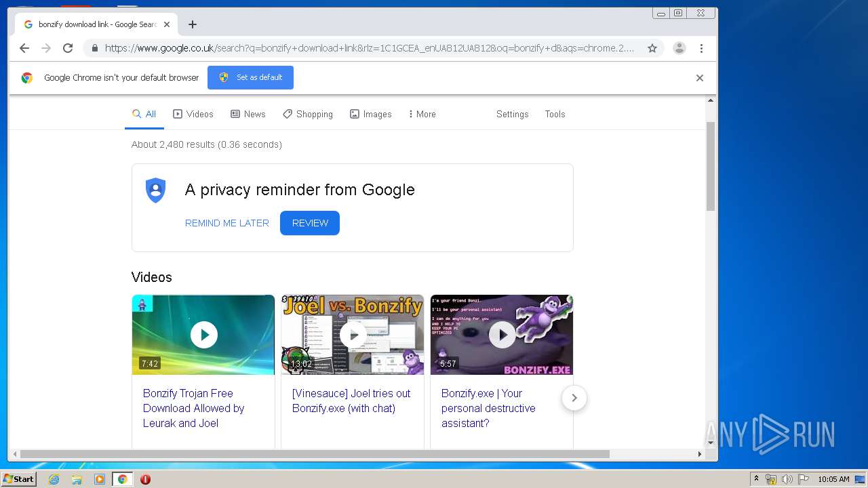Show hidden tray icons arrow
868x488 pixels.
coord(757,479)
